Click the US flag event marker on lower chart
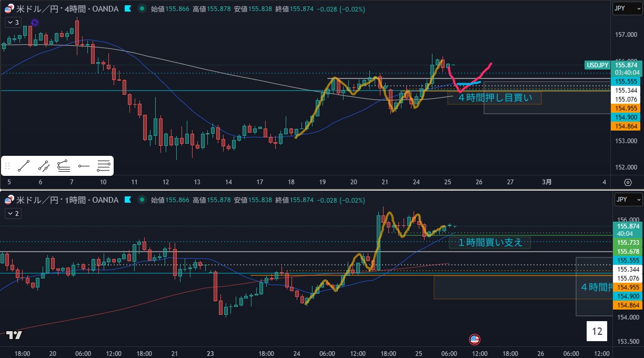Viewport: 644px width, 358px height. pyautogui.click(x=474, y=339)
